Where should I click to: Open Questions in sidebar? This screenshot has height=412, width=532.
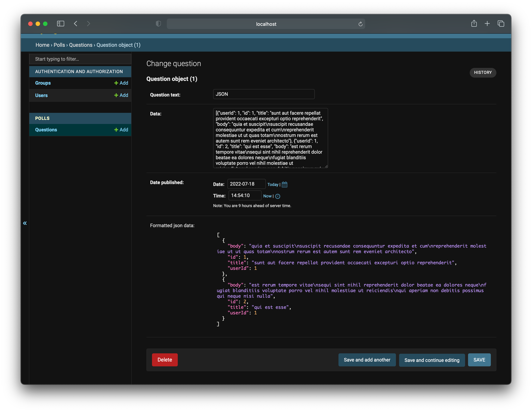pyautogui.click(x=46, y=130)
